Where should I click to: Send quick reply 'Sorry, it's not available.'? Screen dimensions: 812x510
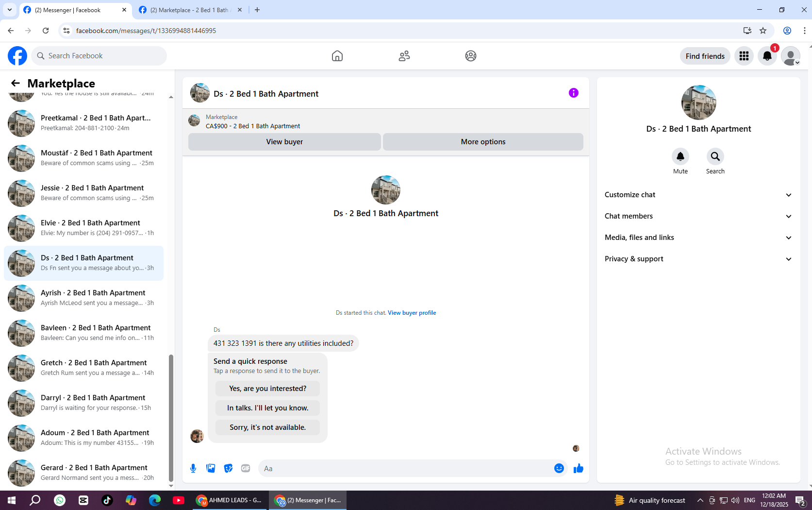pos(267,427)
